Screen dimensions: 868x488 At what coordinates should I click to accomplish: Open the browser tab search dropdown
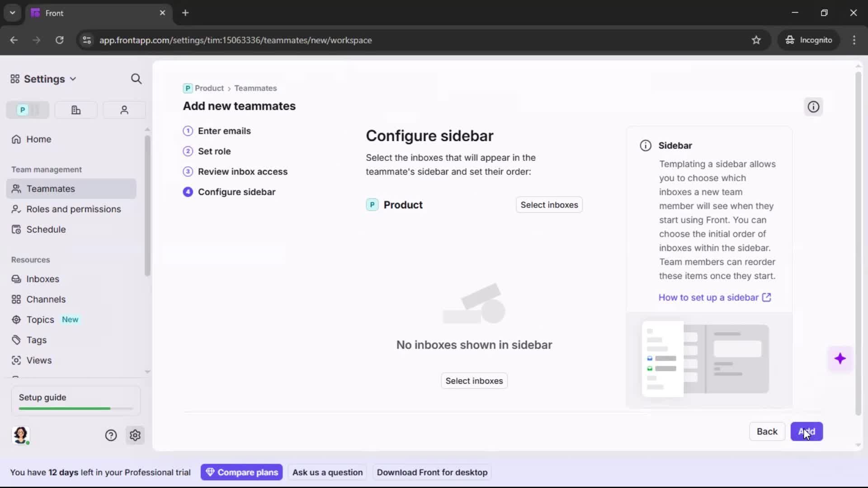tap(12, 13)
